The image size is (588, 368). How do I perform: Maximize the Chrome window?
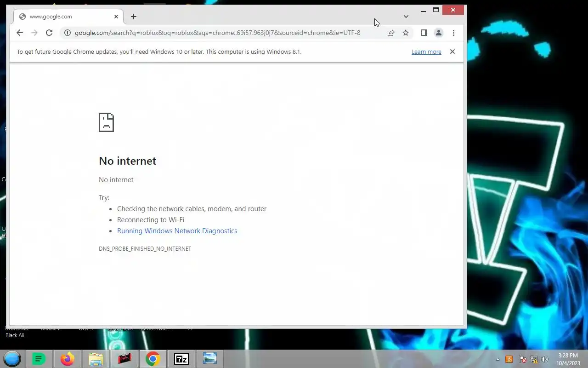coord(436,10)
